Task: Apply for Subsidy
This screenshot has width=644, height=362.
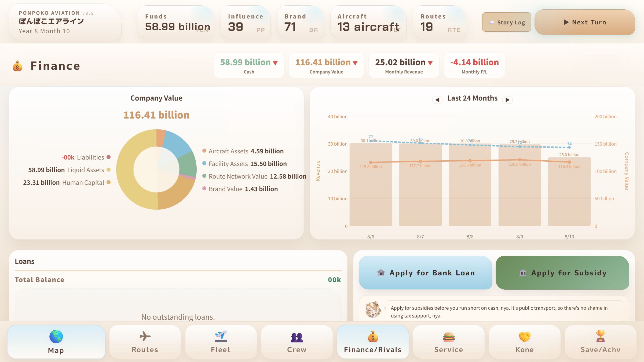Action: 562,272
